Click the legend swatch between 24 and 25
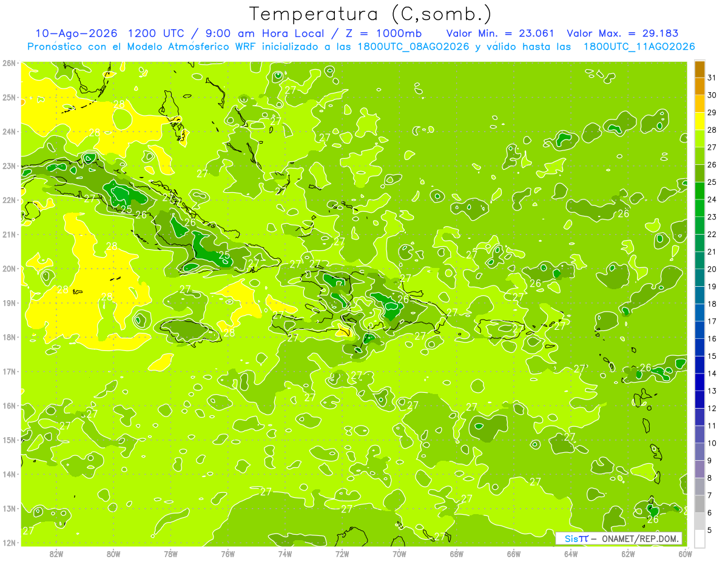The width and height of the screenshot is (728, 562). coord(699,190)
